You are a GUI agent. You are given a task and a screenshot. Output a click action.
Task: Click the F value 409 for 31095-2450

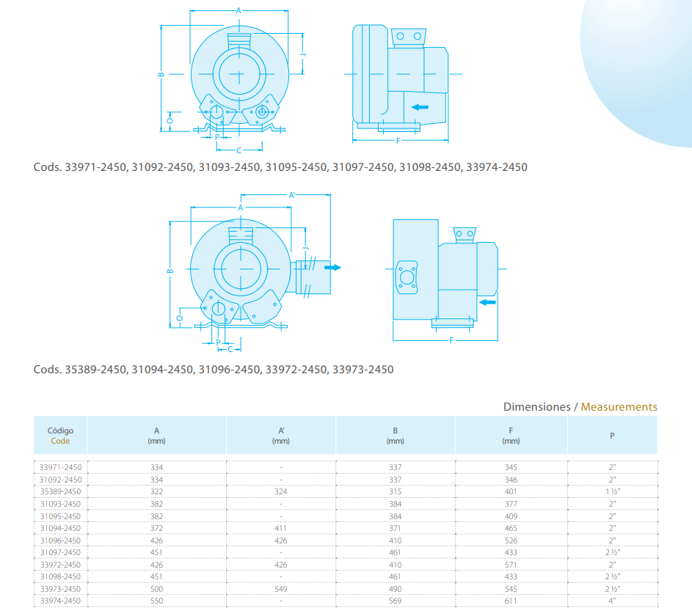pyautogui.click(x=511, y=516)
